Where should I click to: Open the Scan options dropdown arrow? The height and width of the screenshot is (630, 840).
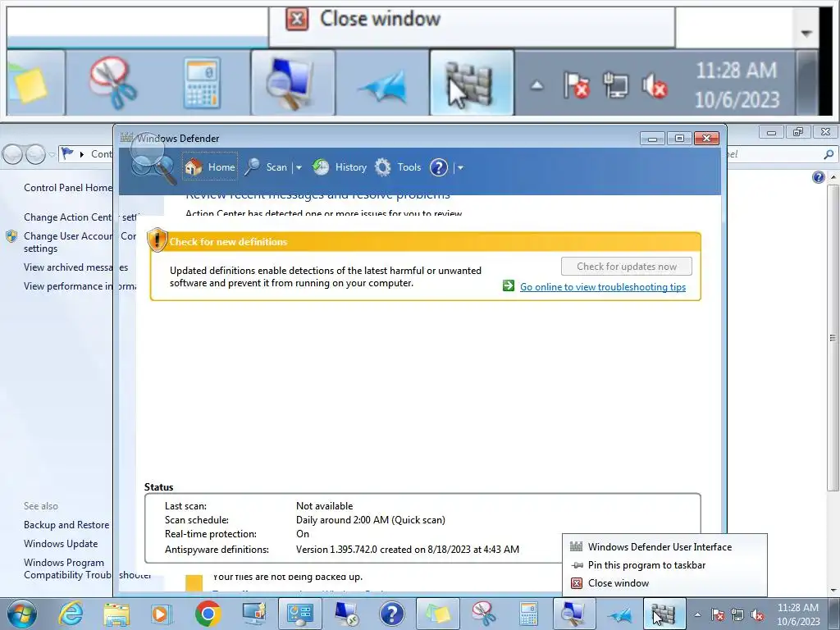(x=299, y=167)
